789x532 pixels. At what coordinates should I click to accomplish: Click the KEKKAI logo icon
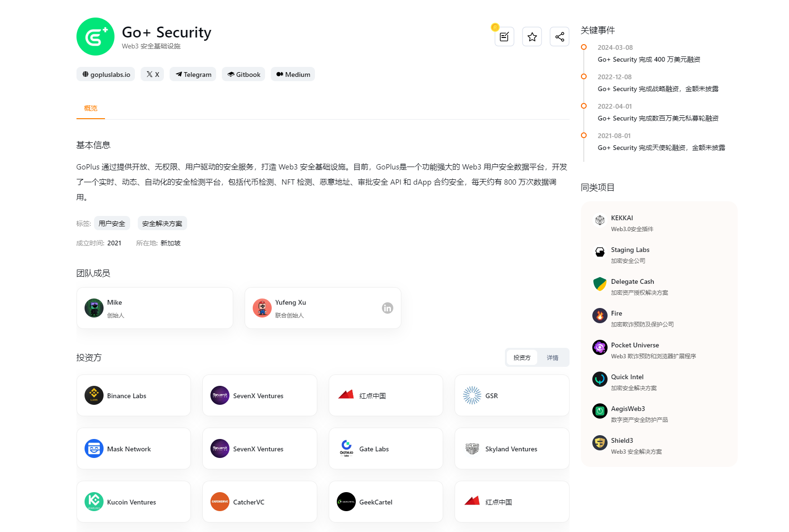tap(600, 220)
